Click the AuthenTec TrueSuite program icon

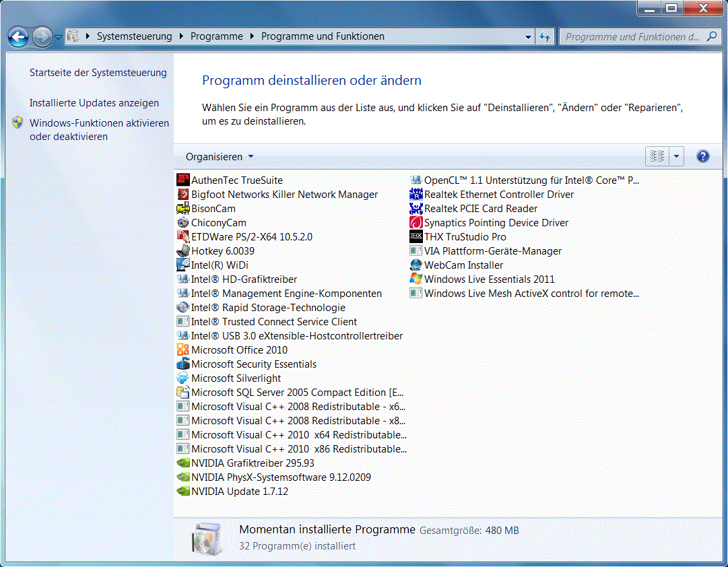(x=183, y=180)
